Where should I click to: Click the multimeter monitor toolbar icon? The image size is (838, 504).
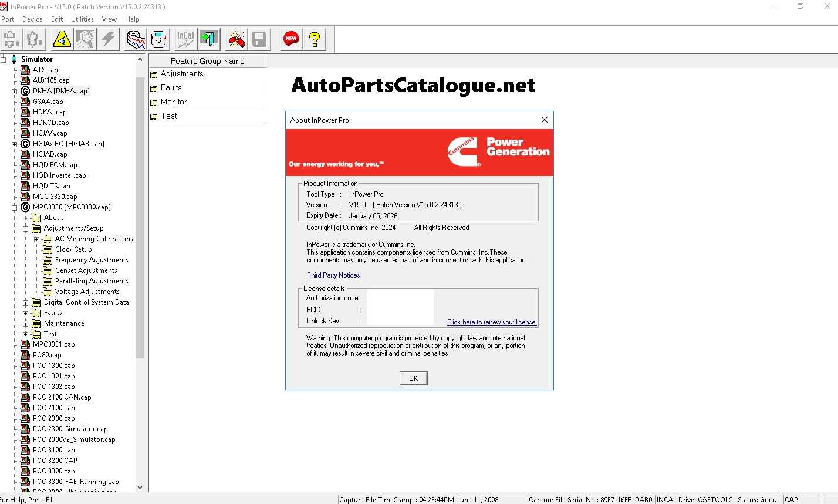tap(159, 39)
